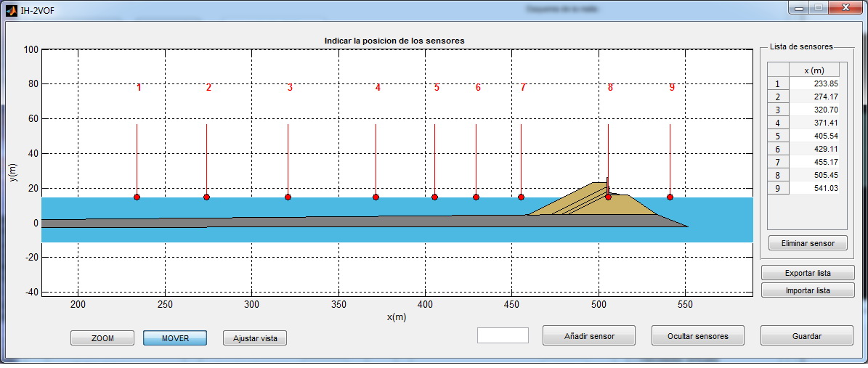Click red sensor 9 marker dot on plot
Screen dimensions: 868x368
(x=670, y=197)
